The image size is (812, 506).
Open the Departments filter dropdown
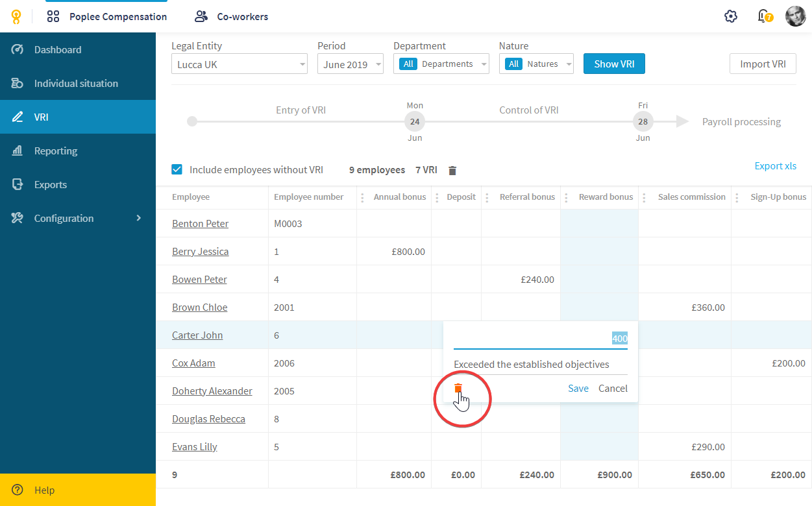pos(441,64)
